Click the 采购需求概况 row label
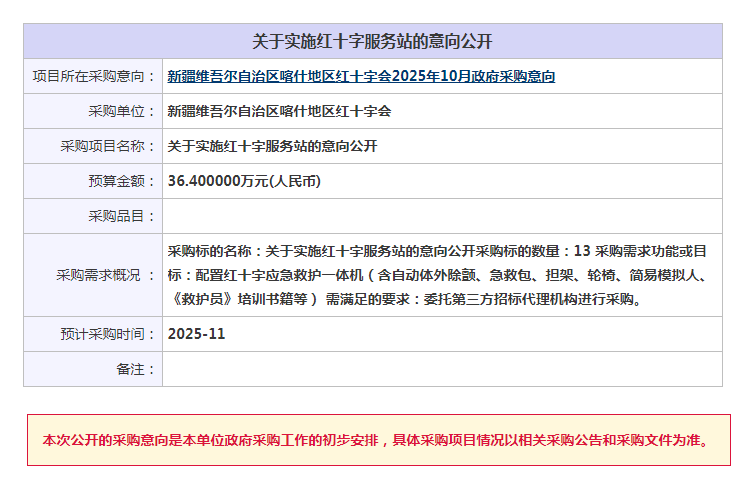 coord(106,275)
